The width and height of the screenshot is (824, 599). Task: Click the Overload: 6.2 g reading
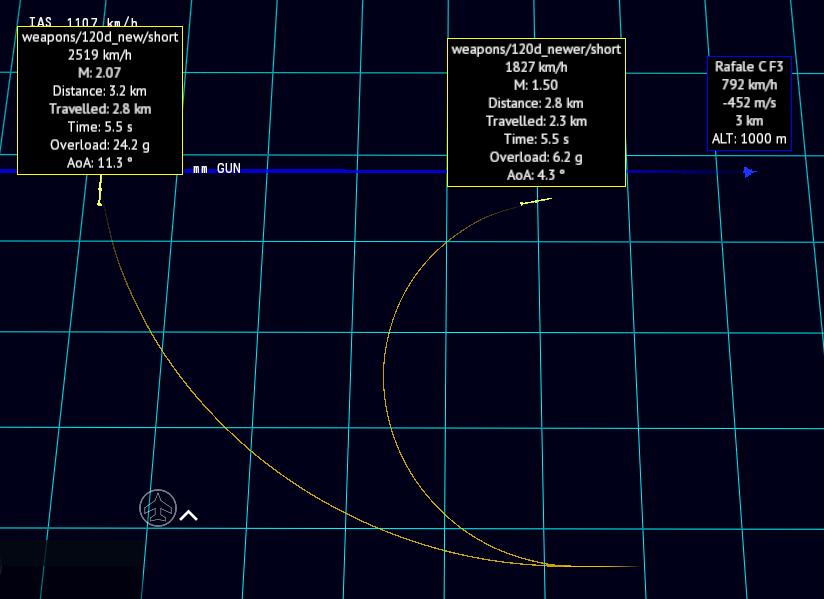(x=536, y=157)
